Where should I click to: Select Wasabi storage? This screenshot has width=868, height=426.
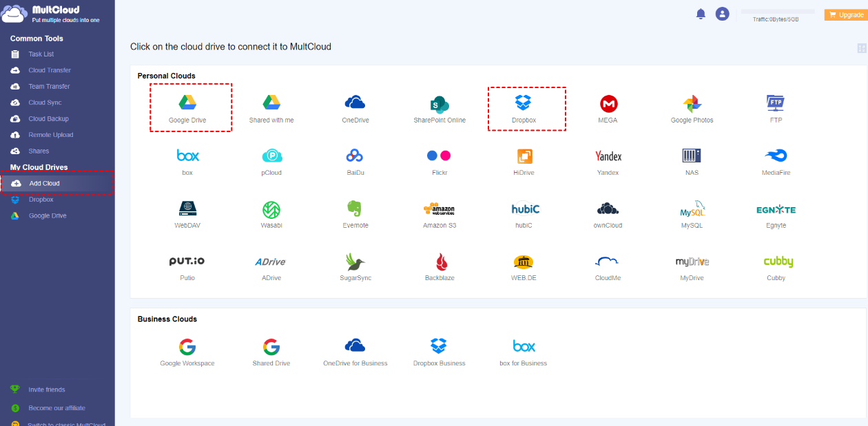[271, 215]
